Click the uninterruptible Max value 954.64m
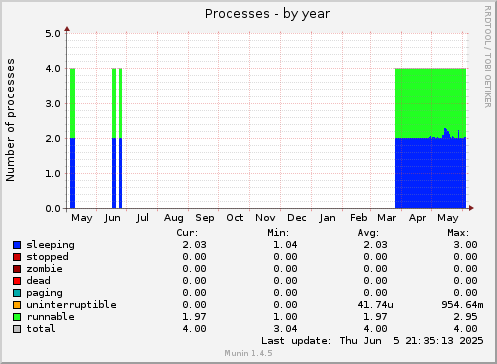This screenshot has width=497, height=364. tap(462, 305)
